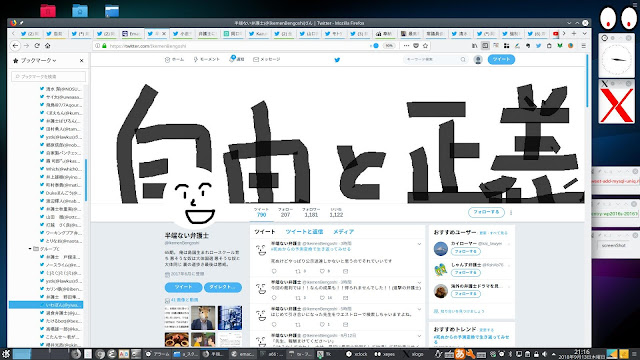640x360 pixels.
Task: Open the blue home folder desktop icon
Action: [x=80, y=11]
